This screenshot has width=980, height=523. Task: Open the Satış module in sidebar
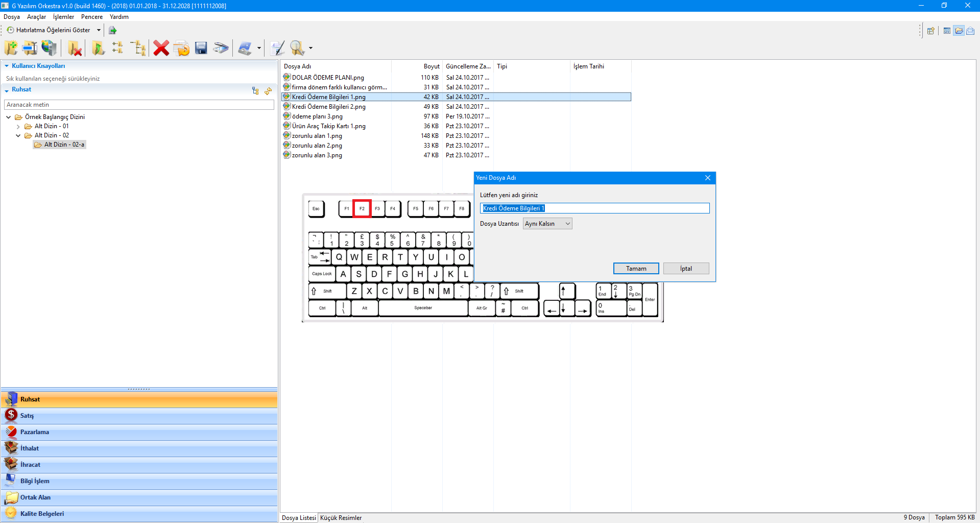click(x=27, y=416)
